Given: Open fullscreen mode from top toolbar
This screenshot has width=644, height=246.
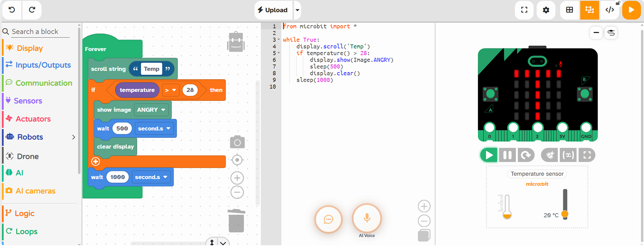Looking at the screenshot, I should pos(524,10).
